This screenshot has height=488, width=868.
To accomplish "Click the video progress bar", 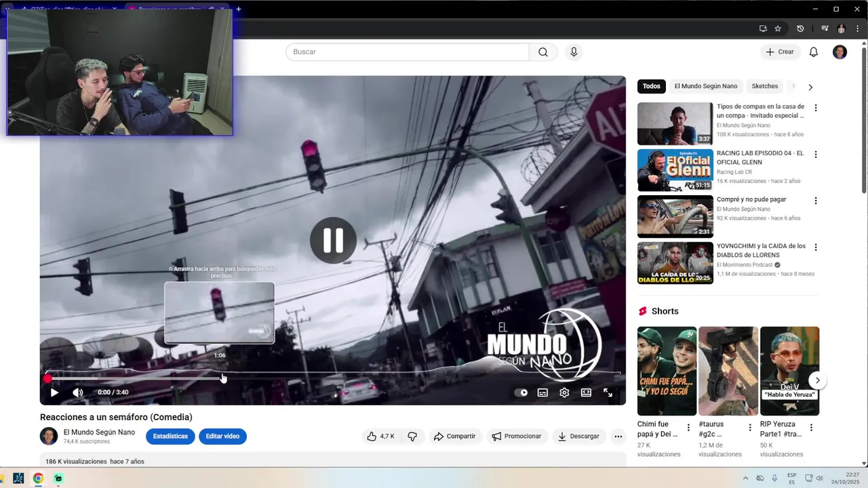I will point(333,378).
